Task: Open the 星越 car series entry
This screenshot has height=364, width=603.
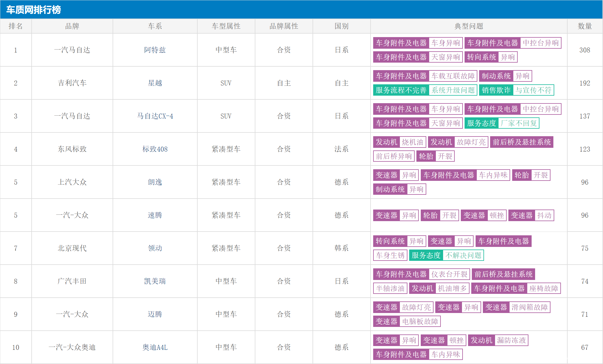Action: tap(155, 83)
